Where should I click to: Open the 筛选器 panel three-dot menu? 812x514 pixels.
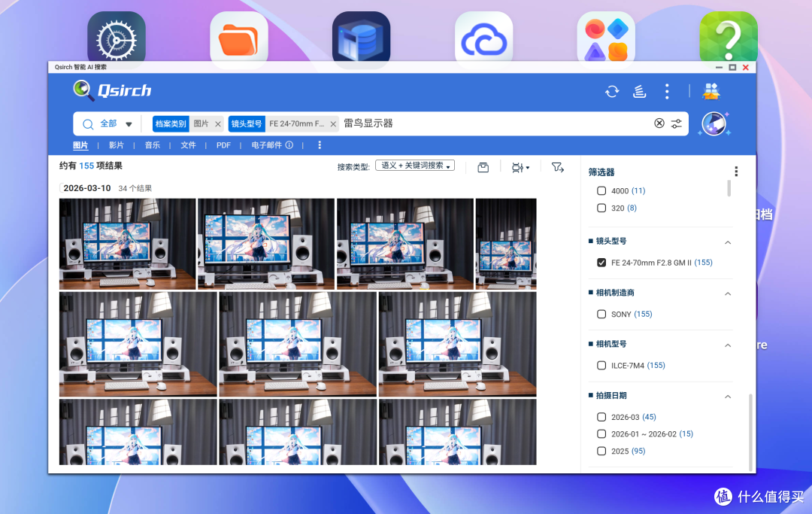pyautogui.click(x=736, y=172)
